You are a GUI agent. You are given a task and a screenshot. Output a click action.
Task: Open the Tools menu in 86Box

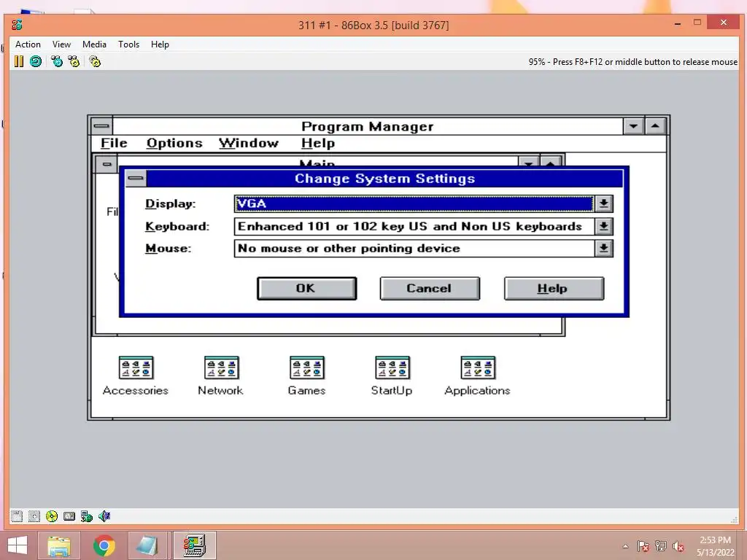coord(128,44)
